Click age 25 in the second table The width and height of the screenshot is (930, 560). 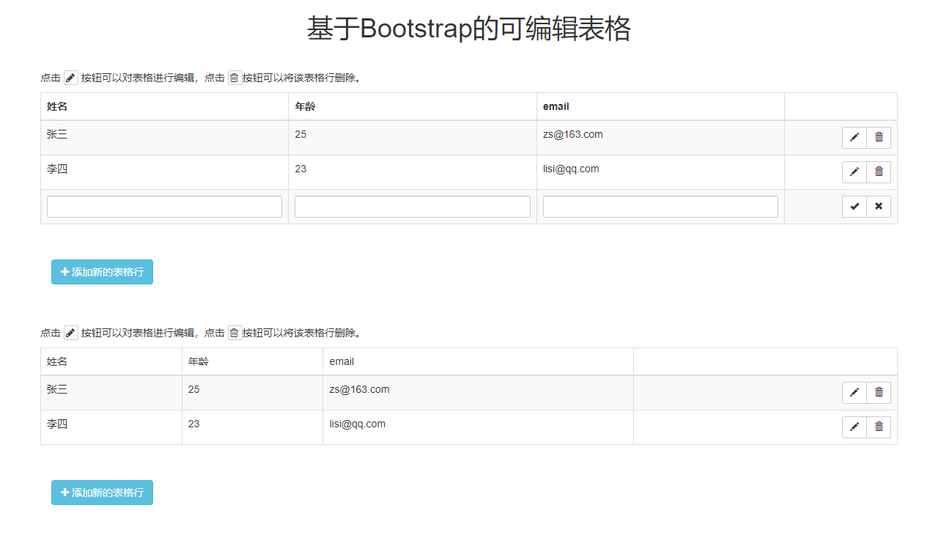coord(193,389)
